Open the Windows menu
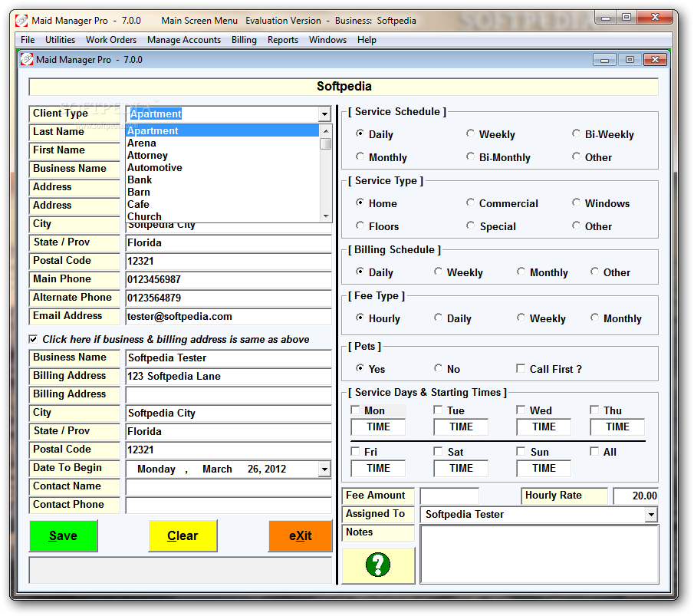694x616 pixels. [x=327, y=40]
